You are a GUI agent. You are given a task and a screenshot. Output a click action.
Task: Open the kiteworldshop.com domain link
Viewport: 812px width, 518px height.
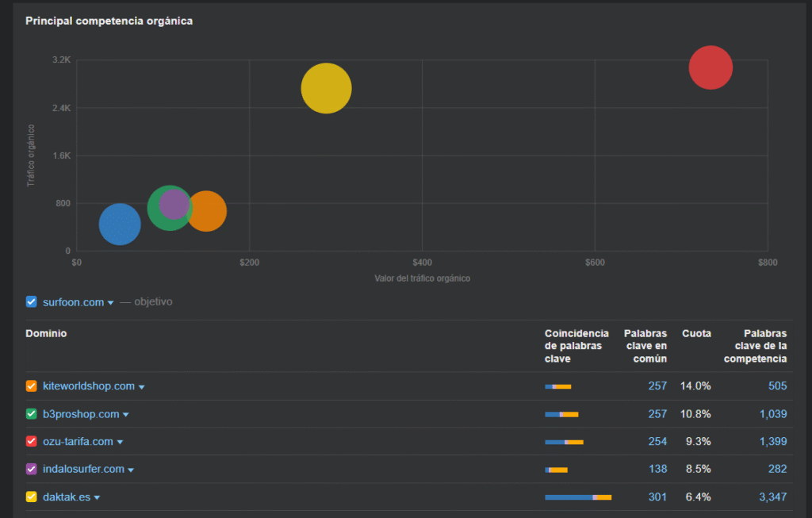[88, 386]
